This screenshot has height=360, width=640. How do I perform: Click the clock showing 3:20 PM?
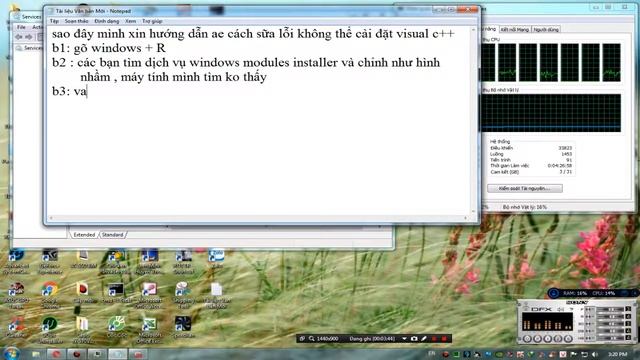[617, 354]
